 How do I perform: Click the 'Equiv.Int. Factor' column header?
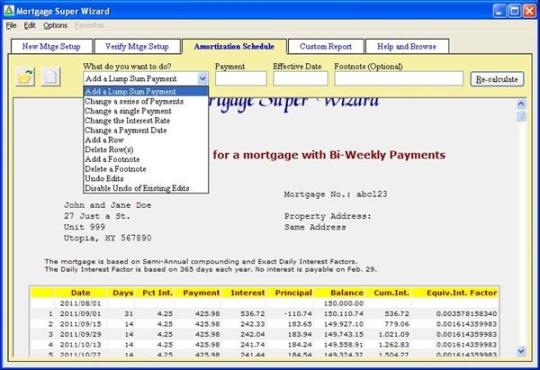(x=461, y=292)
